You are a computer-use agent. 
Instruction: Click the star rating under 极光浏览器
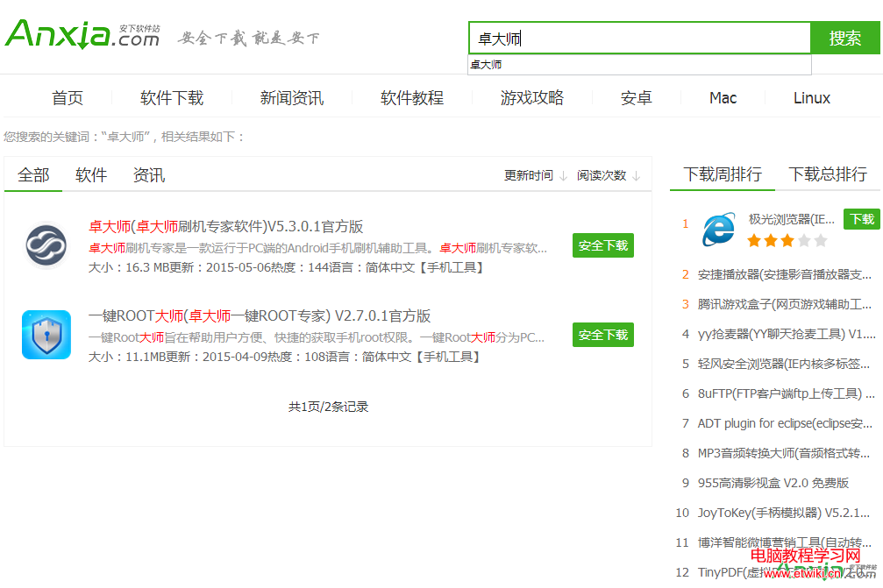[x=787, y=240]
